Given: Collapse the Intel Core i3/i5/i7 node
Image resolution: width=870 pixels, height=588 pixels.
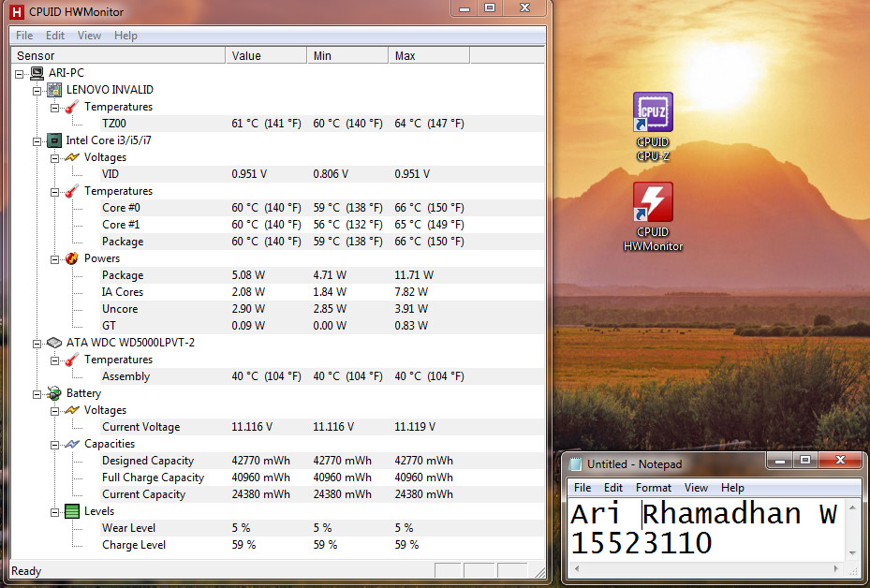Looking at the screenshot, I should tap(37, 141).
